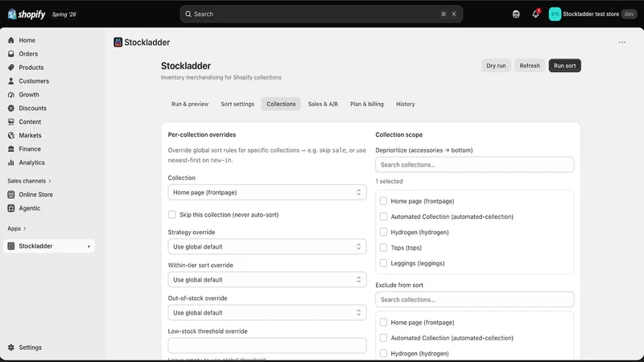This screenshot has width=644, height=362.
Task: Click the Settings gear icon
Action: 11,348
